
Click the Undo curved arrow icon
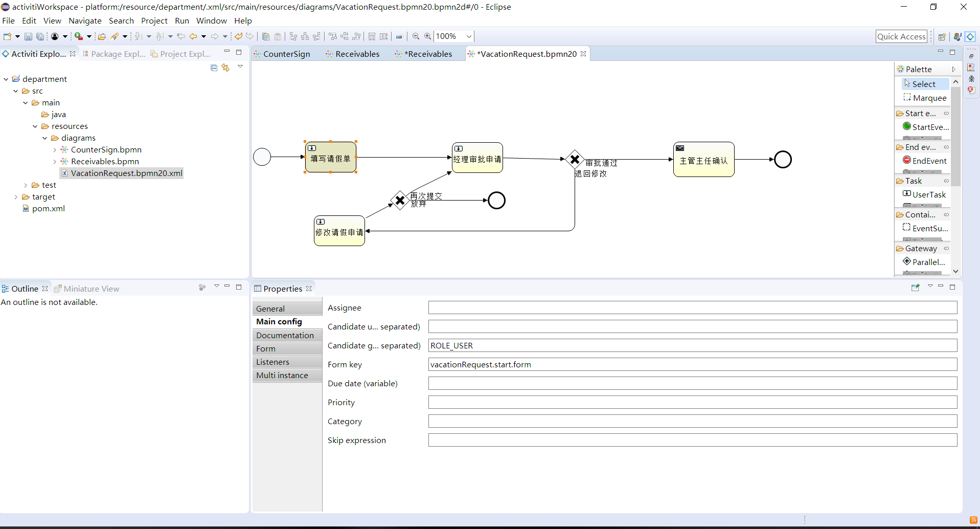238,36
